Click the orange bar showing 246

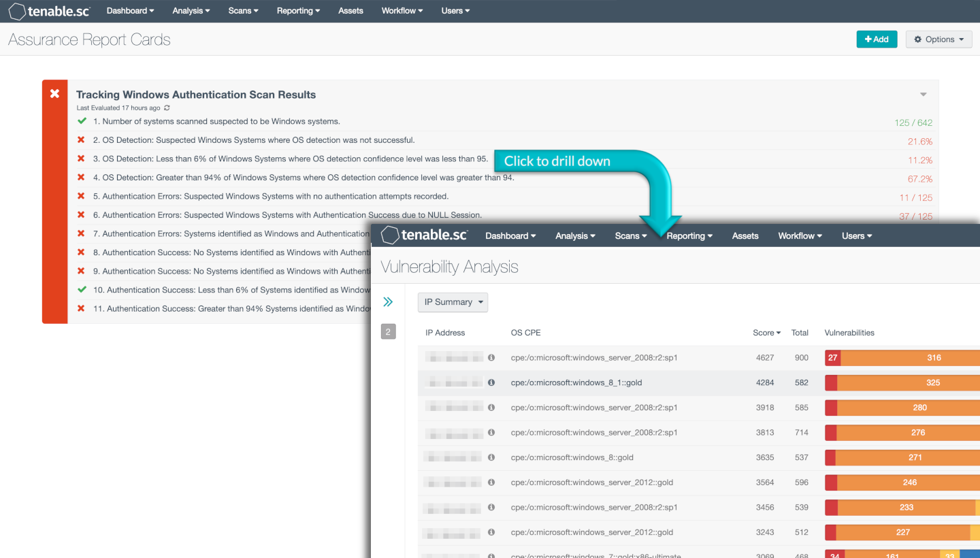tap(908, 482)
